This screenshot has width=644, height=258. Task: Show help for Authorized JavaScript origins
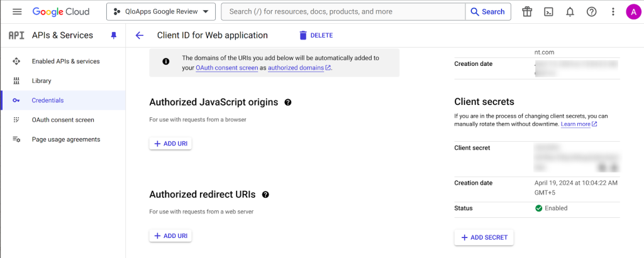coord(288,102)
